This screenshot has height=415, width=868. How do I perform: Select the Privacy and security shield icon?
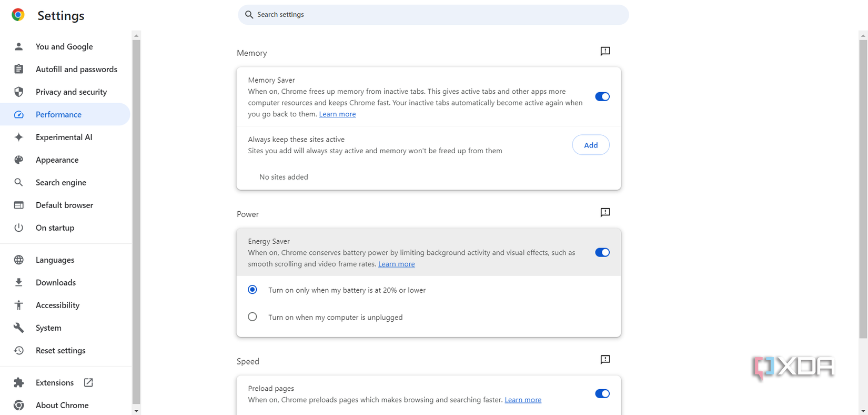pyautogui.click(x=18, y=92)
